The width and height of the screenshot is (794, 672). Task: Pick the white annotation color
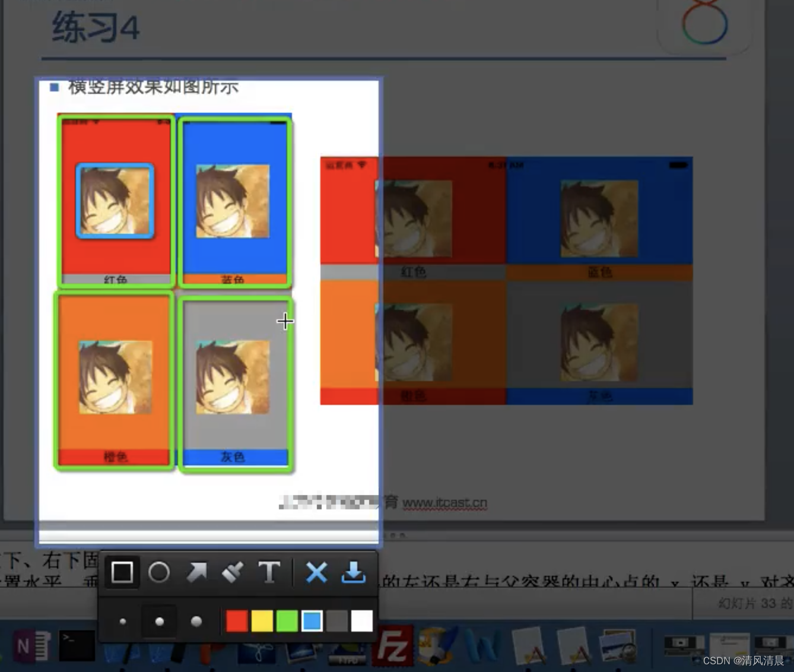pos(362,622)
